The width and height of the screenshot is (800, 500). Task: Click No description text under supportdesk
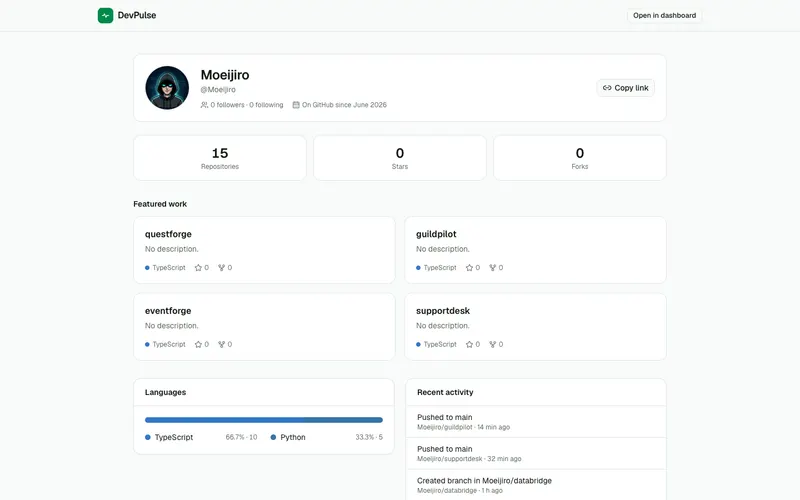point(442,326)
